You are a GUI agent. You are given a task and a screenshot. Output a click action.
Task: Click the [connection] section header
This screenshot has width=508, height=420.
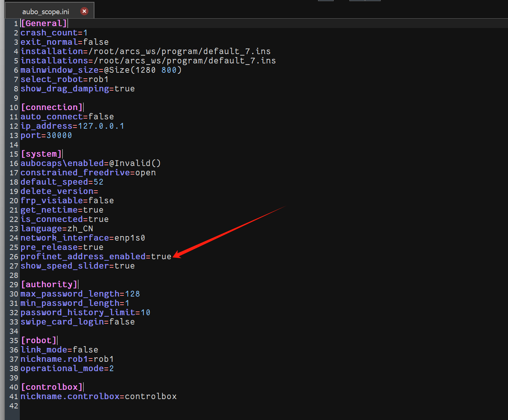pyautogui.click(x=52, y=107)
